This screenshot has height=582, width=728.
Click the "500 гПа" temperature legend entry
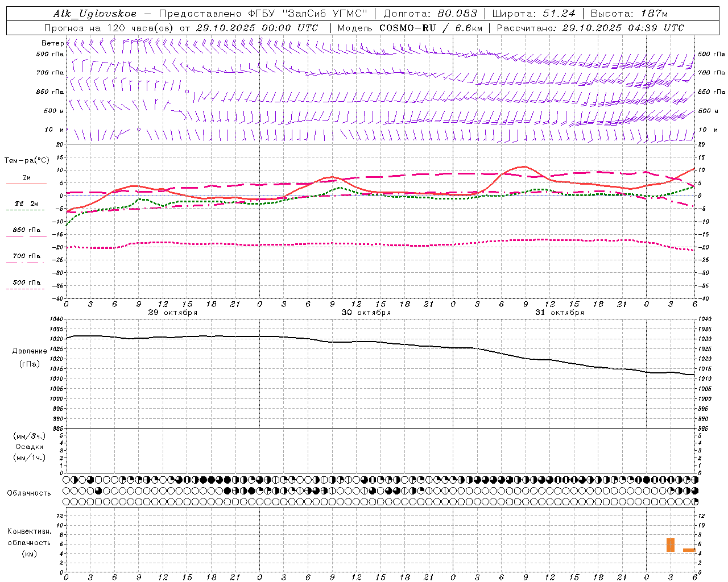pyautogui.click(x=27, y=282)
